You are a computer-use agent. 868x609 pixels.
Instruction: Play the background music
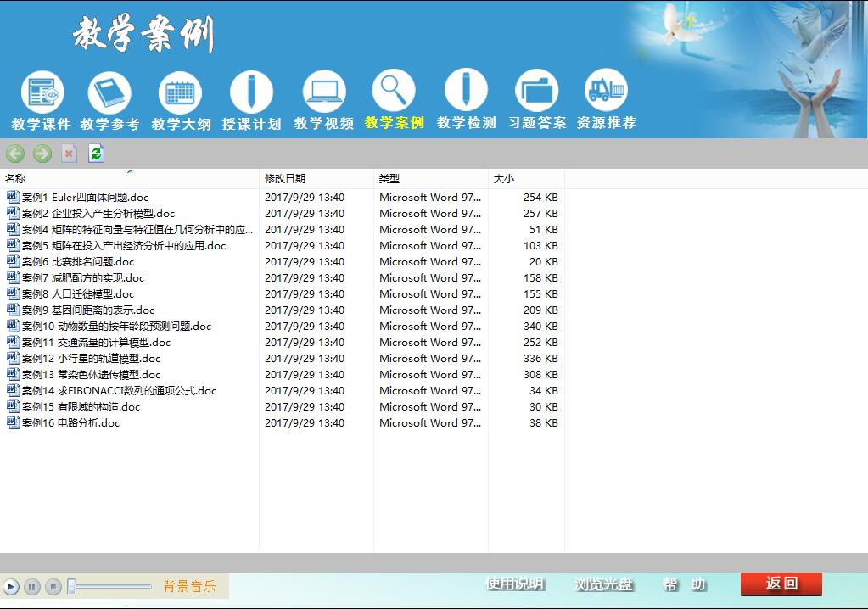[10, 586]
